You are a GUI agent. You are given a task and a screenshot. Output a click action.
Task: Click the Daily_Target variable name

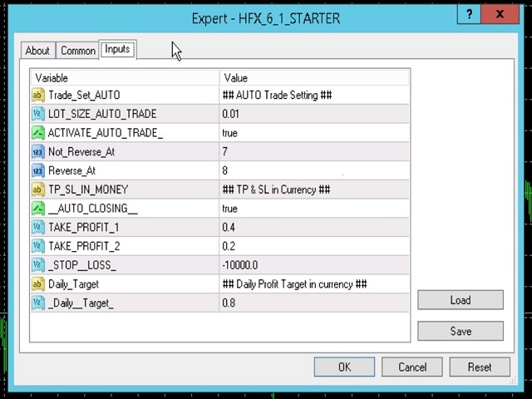pos(74,284)
